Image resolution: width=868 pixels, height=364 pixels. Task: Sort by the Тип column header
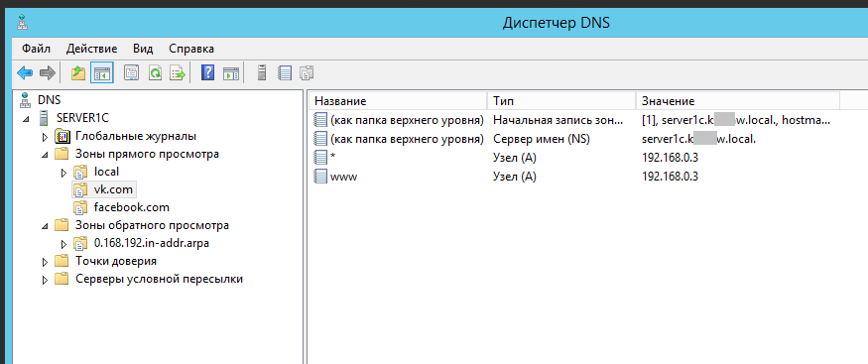(561, 101)
